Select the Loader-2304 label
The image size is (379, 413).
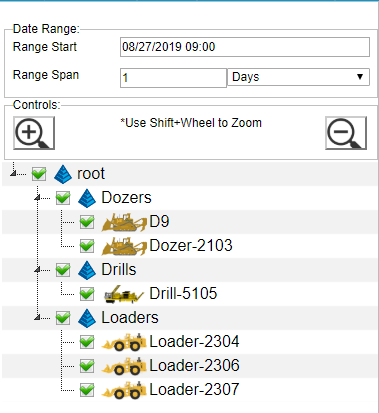pyautogui.click(x=194, y=342)
